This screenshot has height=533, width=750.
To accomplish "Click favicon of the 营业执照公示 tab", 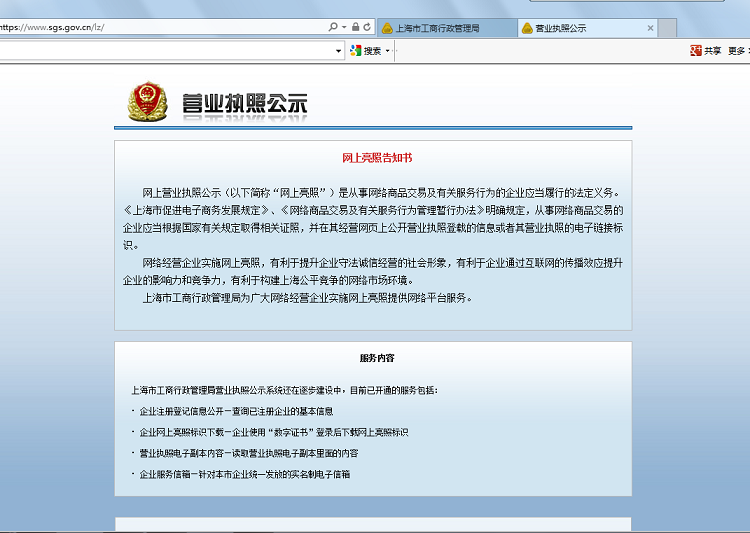I will tap(527, 29).
